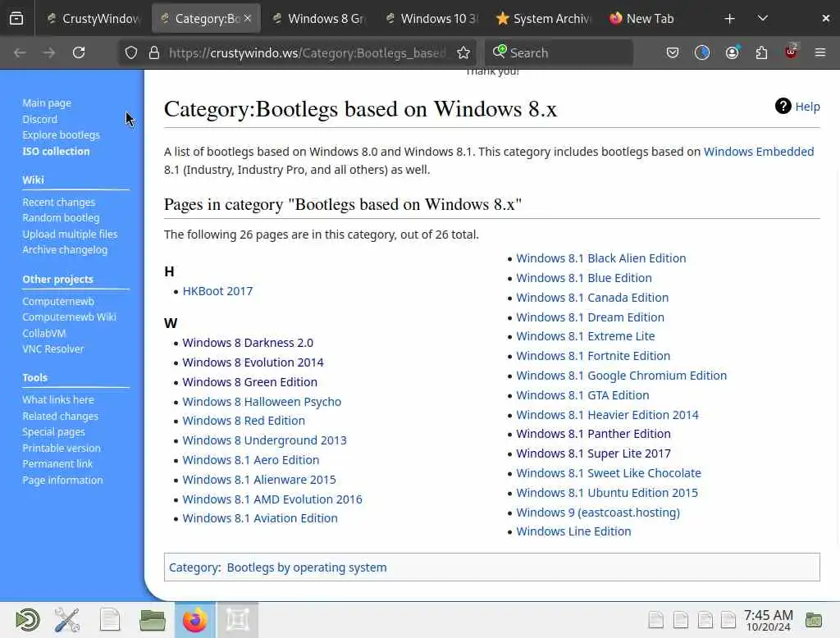Open the Computernewb Wiki link

point(69,317)
